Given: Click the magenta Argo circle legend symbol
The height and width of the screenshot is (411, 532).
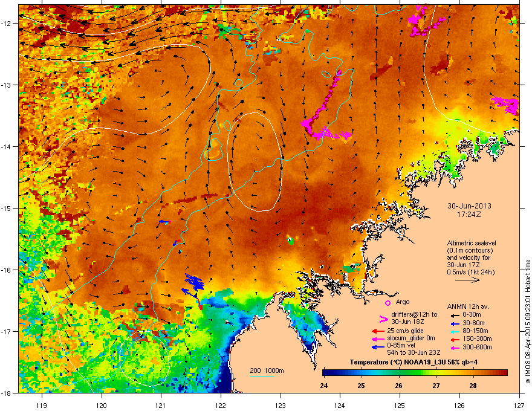Looking at the screenshot, I should [388, 303].
